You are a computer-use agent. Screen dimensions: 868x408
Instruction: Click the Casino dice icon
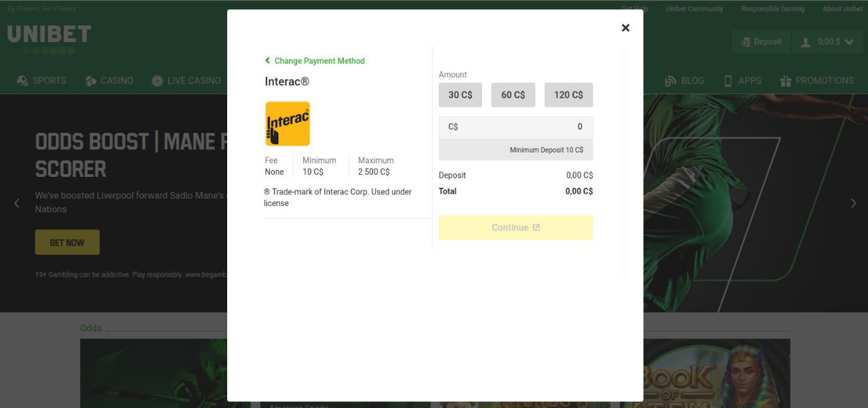click(91, 81)
